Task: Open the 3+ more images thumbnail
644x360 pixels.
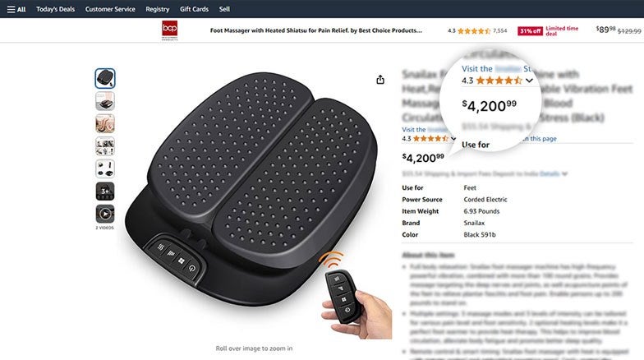Action: coord(105,191)
